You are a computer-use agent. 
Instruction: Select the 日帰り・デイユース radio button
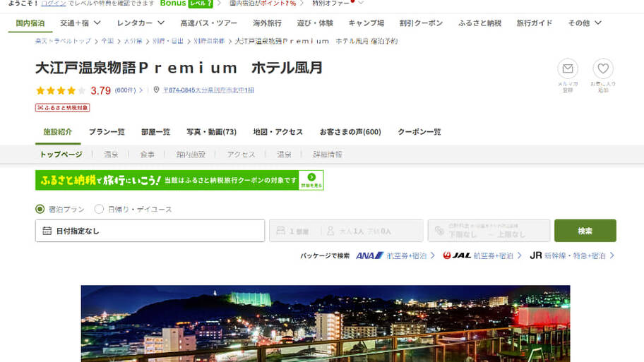[99, 209]
